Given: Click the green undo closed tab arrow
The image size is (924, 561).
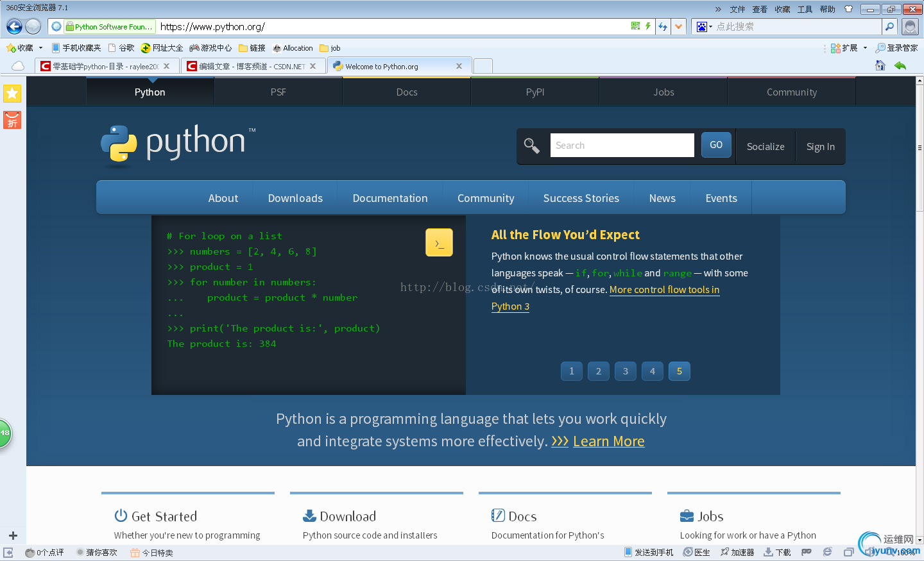Looking at the screenshot, I should pyautogui.click(x=900, y=65).
